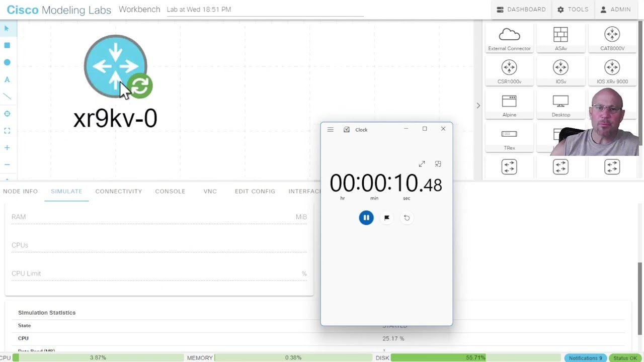644x362 pixels.
Task: Click the RAM input field
Action: (159, 217)
